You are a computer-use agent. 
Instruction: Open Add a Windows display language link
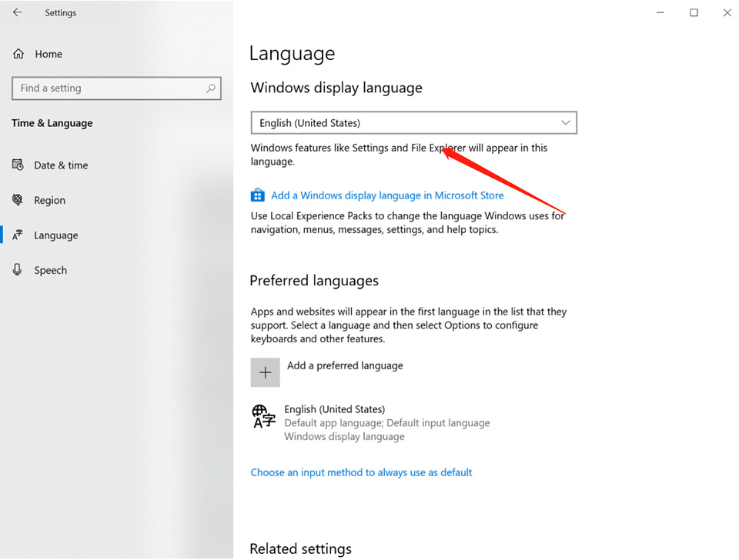(x=387, y=195)
